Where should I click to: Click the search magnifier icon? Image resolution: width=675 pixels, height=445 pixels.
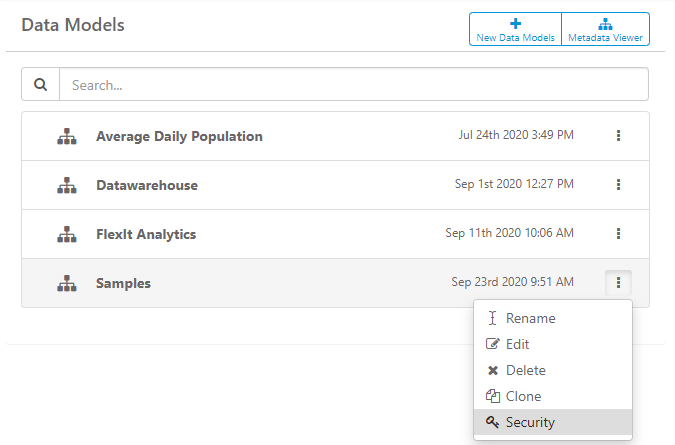coord(40,84)
